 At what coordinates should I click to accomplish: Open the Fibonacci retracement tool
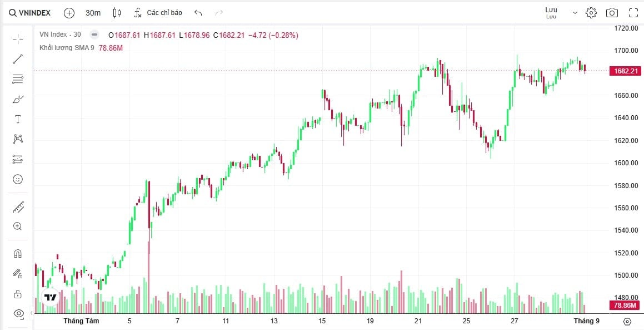point(18,79)
